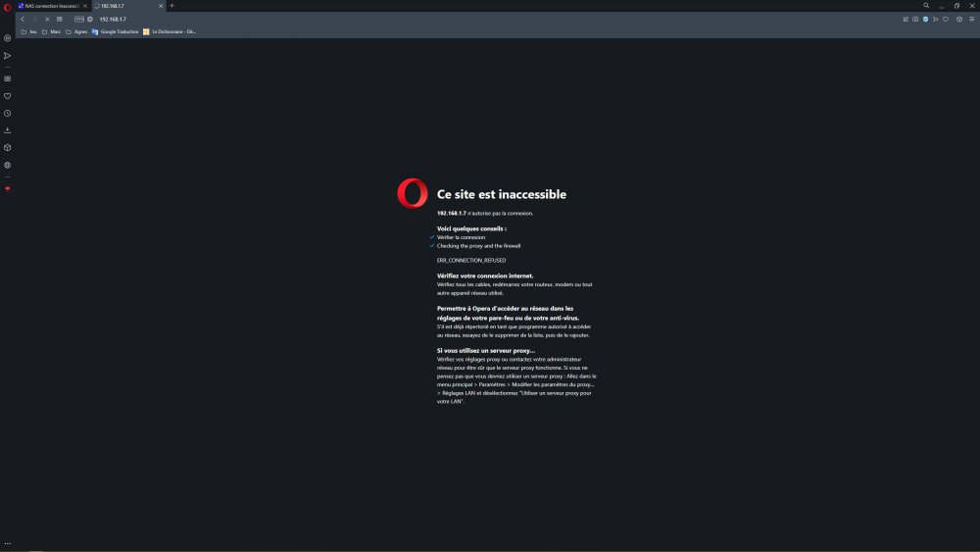Select the 192.168.1.7 tab
This screenshot has width=980, height=552.
[x=128, y=6]
